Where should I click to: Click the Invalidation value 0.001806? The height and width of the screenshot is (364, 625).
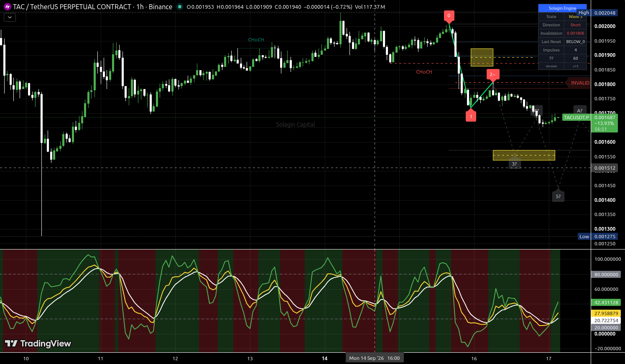tap(576, 33)
